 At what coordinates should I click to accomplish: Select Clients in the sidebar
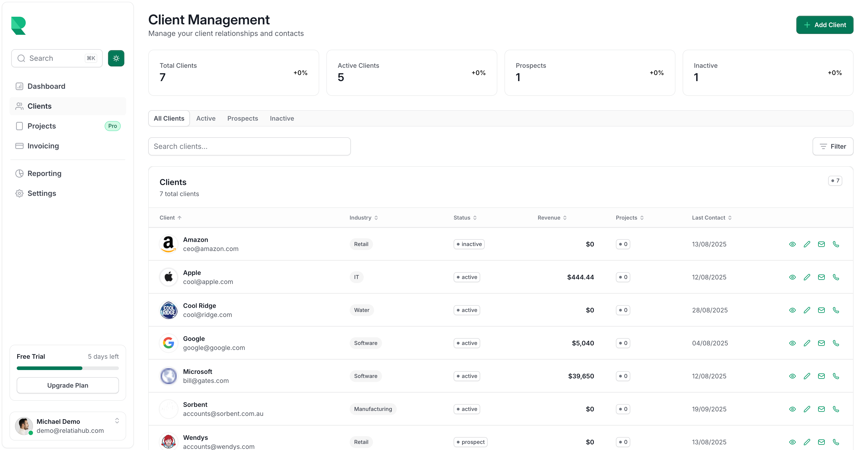point(68,106)
